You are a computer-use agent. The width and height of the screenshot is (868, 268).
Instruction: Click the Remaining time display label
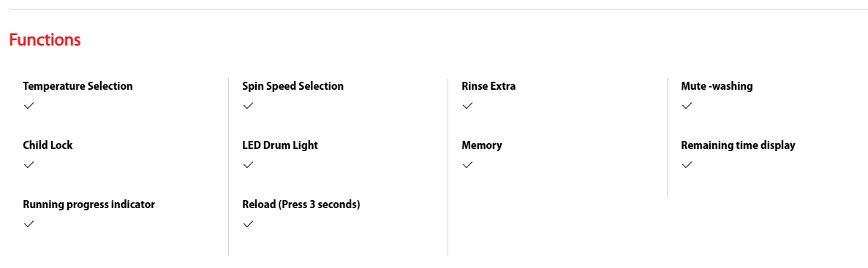tap(738, 145)
